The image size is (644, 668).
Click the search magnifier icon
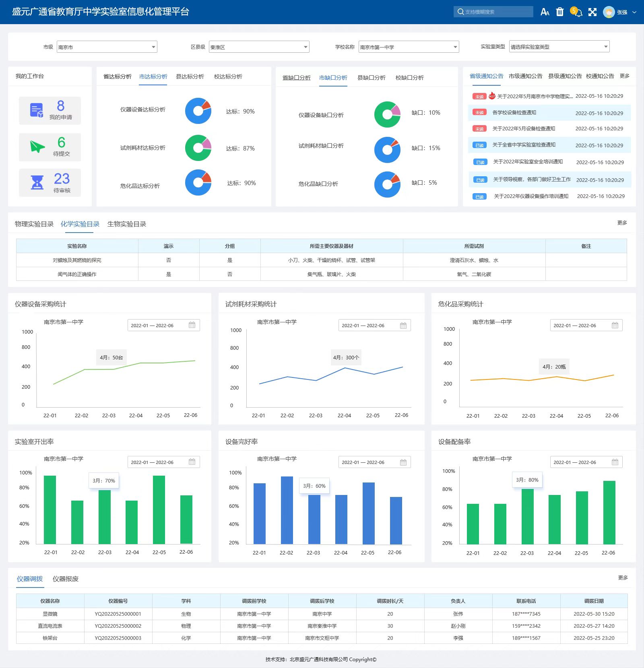460,12
